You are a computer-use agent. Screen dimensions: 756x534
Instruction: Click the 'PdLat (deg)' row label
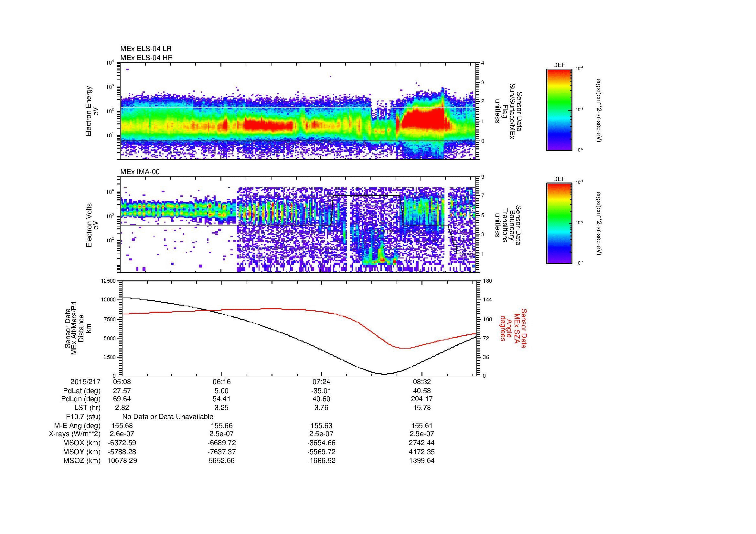click(82, 391)
